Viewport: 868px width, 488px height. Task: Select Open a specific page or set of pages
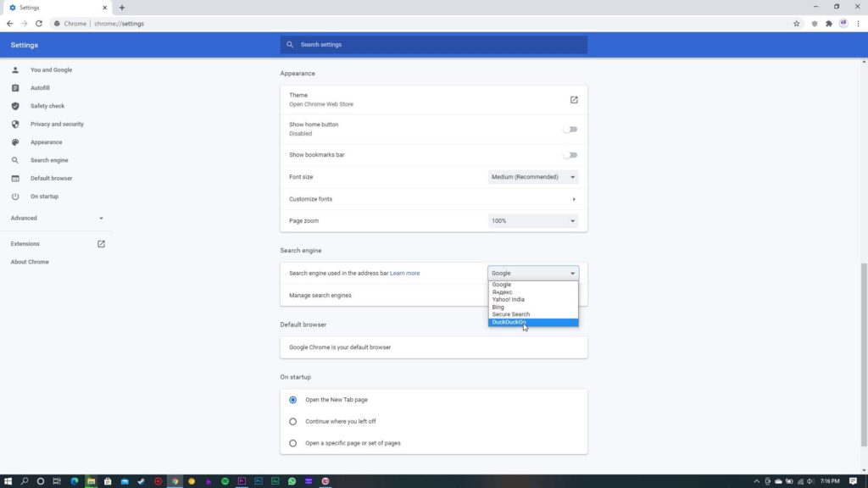[292, 443]
